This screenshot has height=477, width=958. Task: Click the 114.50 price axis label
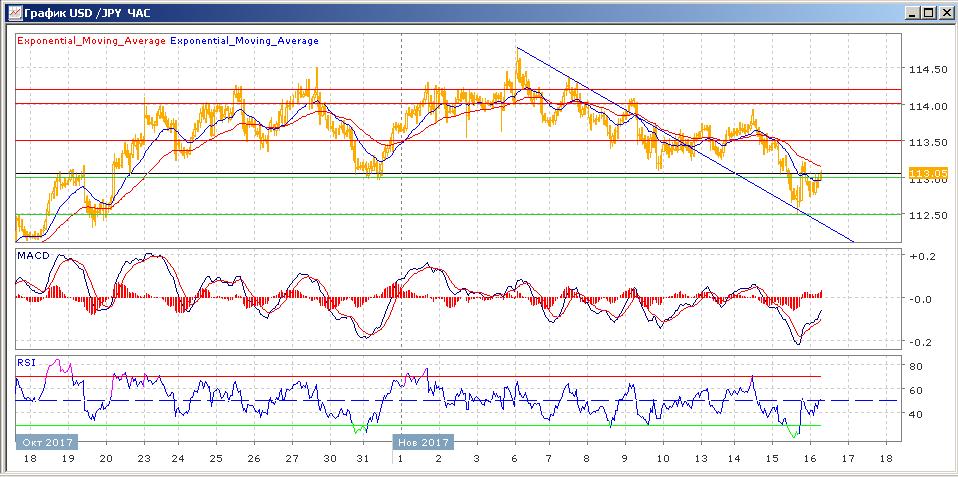tap(927, 70)
